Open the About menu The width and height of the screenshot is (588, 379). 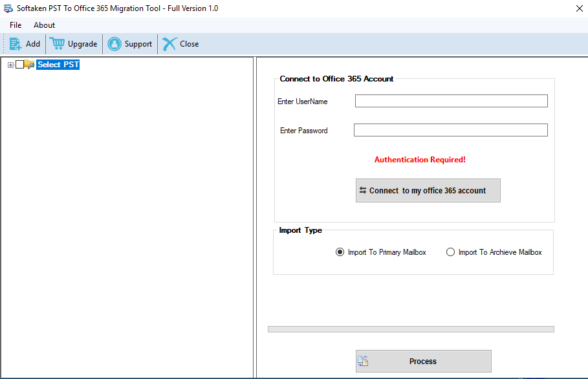(x=44, y=25)
